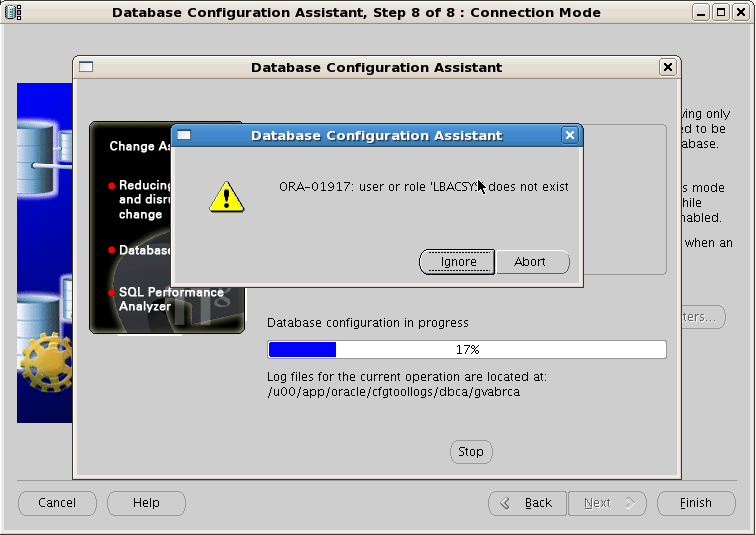Minimize the main wizard window
Viewport: 756px width, 535px height.
click(701, 12)
